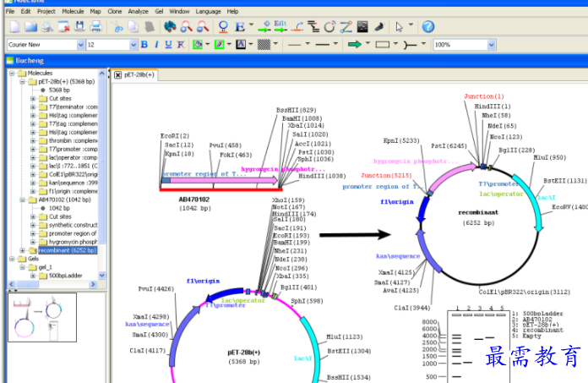Screen dimensions: 588x383
Task: Click the gel image toolbar icon
Action: (362, 27)
